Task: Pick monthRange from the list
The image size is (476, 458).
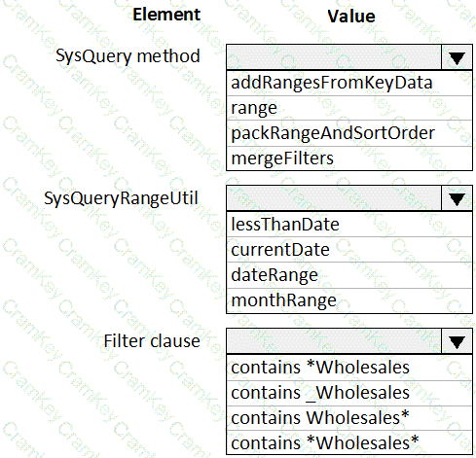Action: tap(349, 300)
